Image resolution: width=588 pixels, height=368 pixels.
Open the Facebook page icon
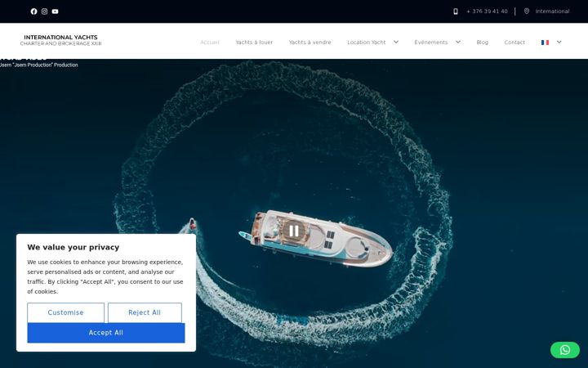point(33,11)
